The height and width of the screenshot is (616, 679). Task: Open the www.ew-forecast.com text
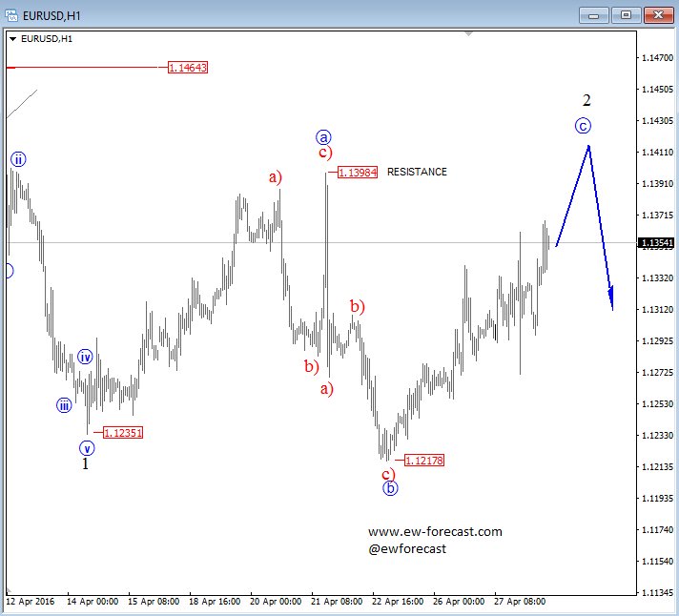tap(435, 531)
